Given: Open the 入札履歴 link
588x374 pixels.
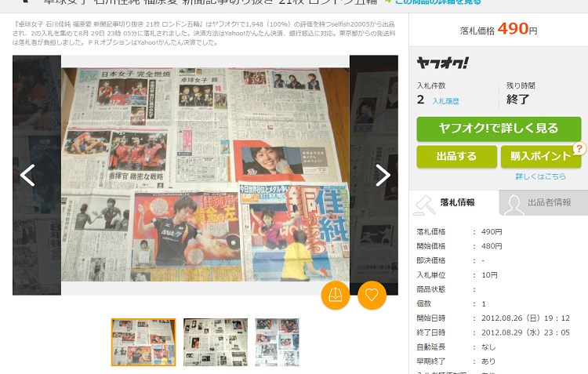Looking at the screenshot, I should 445,101.
